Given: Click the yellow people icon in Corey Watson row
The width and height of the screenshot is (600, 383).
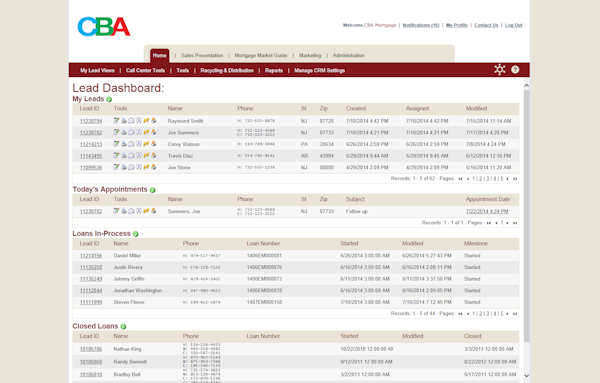Looking at the screenshot, I should click(x=146, y=144).
